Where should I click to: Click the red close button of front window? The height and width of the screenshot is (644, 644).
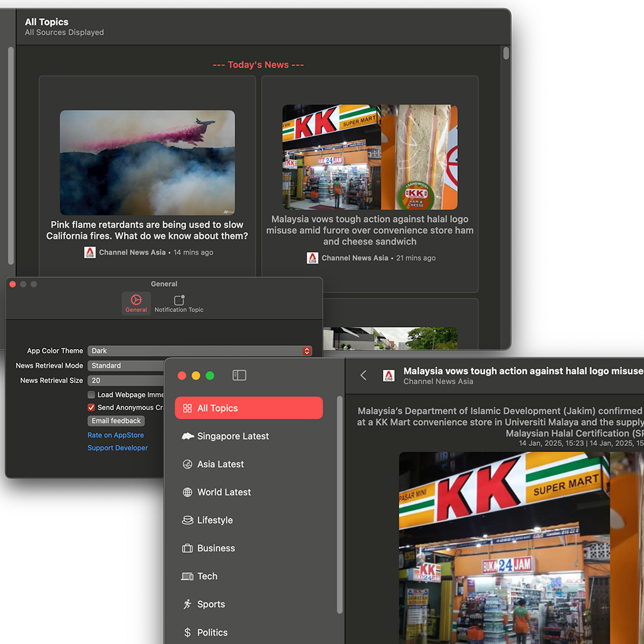182,375
